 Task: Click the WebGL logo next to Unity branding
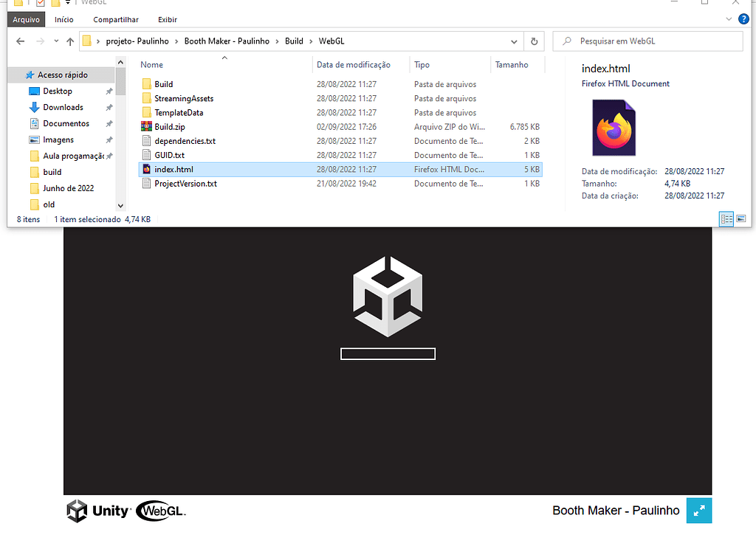click(159, 510)
